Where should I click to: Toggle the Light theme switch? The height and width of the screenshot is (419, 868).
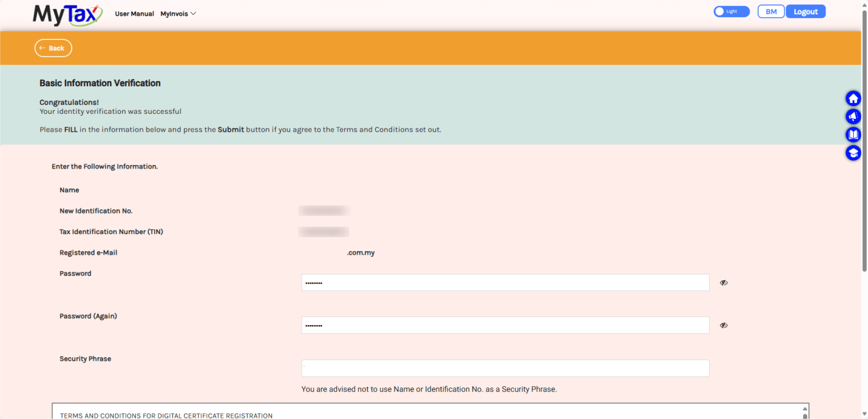731,12
